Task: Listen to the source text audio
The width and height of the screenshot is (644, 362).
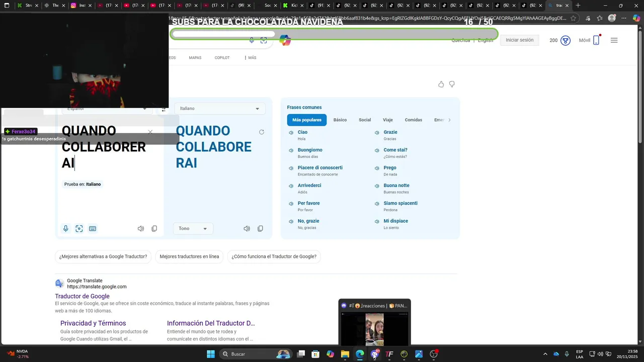Action: click(x=141, y=229)
